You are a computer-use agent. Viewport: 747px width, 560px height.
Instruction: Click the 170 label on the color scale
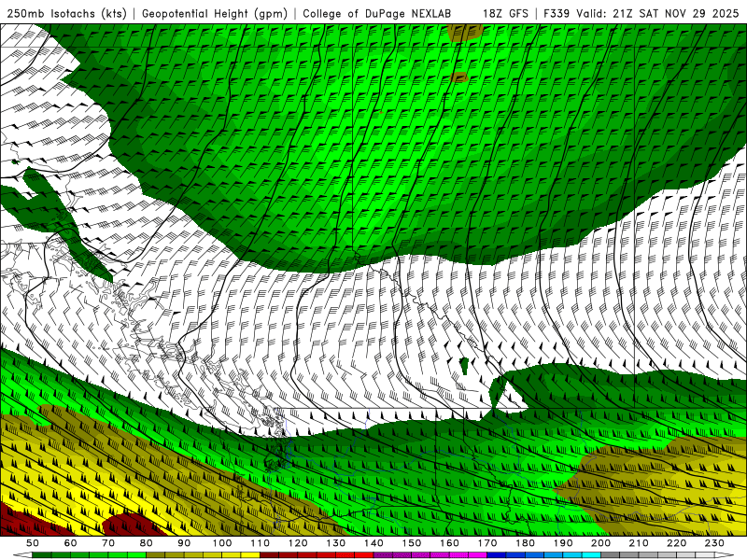coord(486,543)
